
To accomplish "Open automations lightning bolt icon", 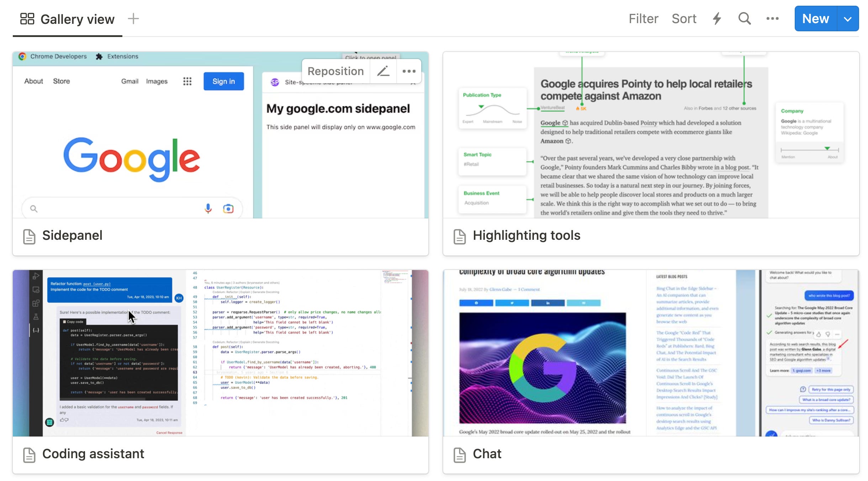I will [717, 18].
